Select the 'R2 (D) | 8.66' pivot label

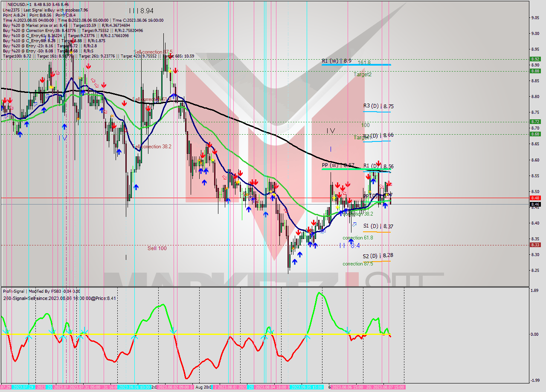click(x=378, y=135)
